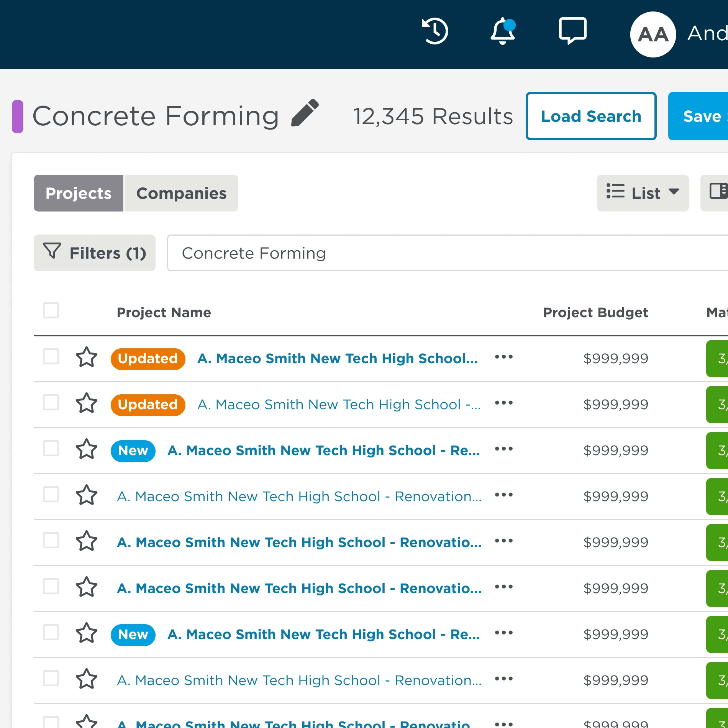Check the first New row checkbox
This screenshot has width=728, height=728.
[51, 449]
